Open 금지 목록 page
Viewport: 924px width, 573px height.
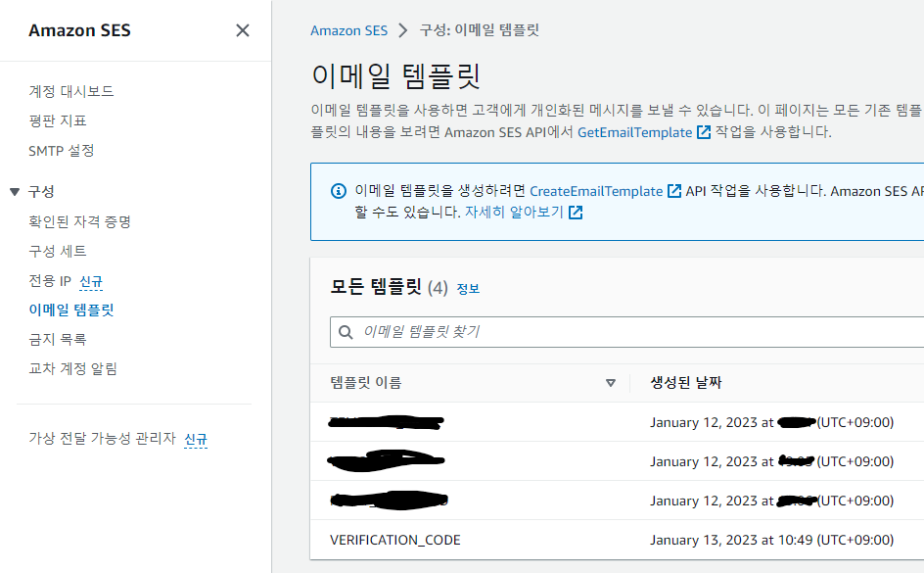(x=58, y=339)
